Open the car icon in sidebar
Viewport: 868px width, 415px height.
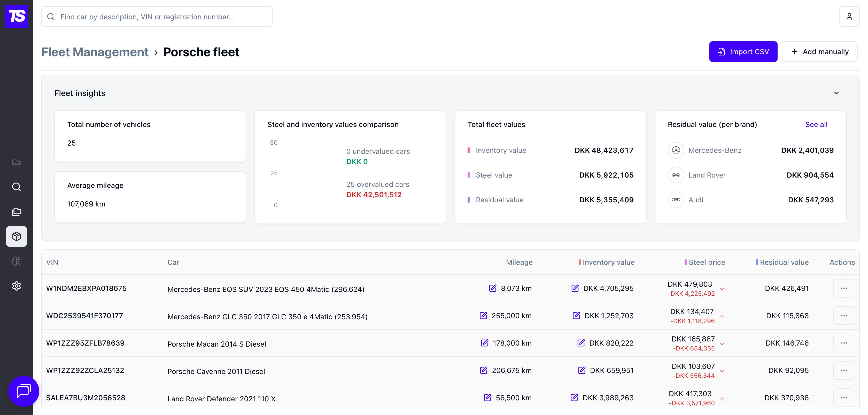pyautogui.click(x=17, y=163)
